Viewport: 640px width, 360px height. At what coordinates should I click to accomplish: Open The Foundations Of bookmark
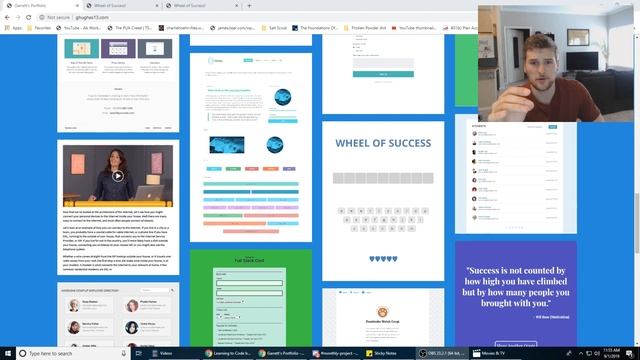tap(315, 28)
